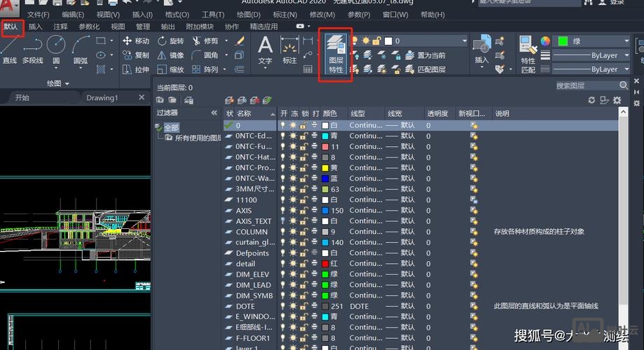Click the Match Properties (特性匹配) icon
The image size is (644, 350).
[x=528, y=54]
